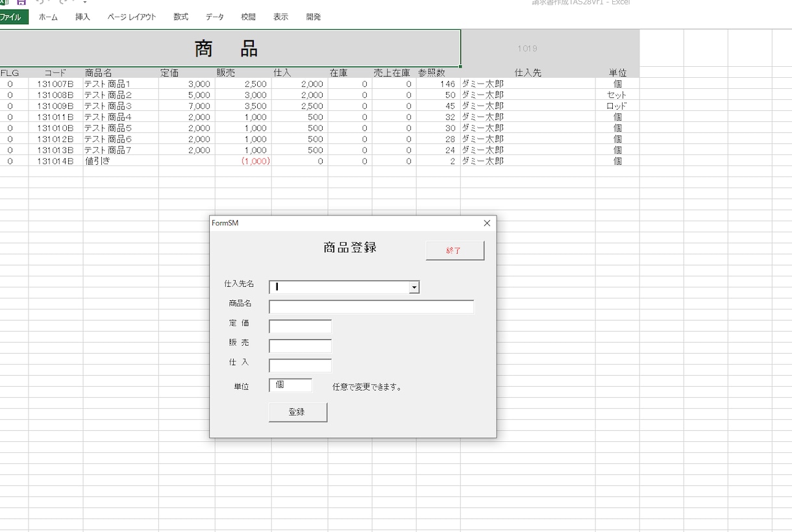Select the 在庫 column header cell

click(350, 73)
